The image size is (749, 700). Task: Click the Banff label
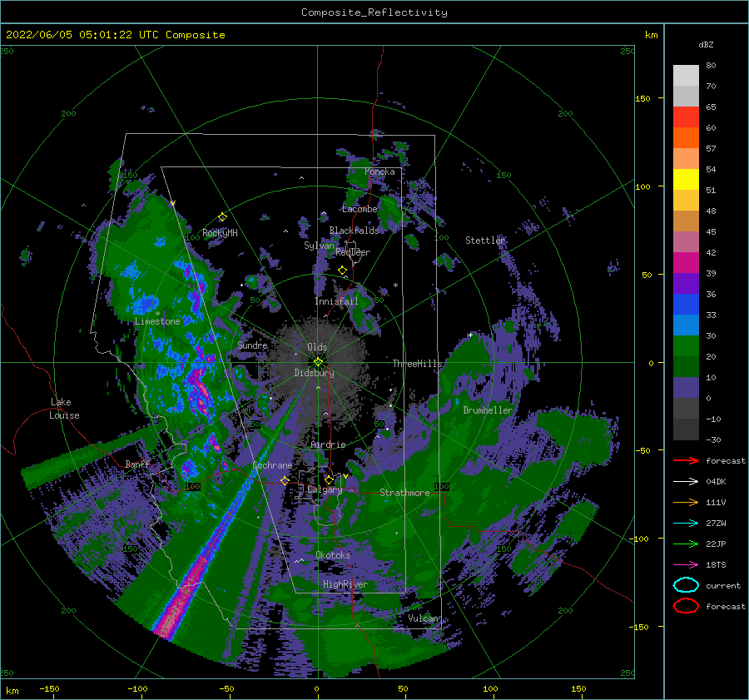[x=137, y=464]
